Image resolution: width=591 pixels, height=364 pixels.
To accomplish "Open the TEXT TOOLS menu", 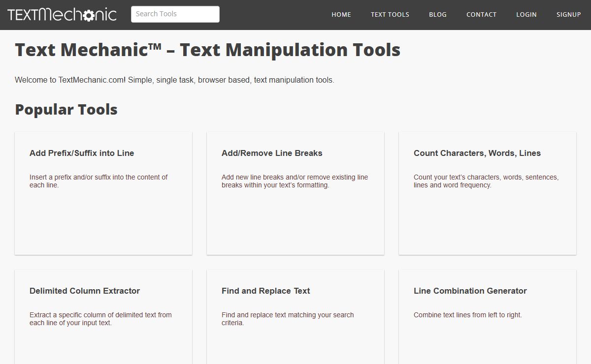I will click(x=390, y=14).
